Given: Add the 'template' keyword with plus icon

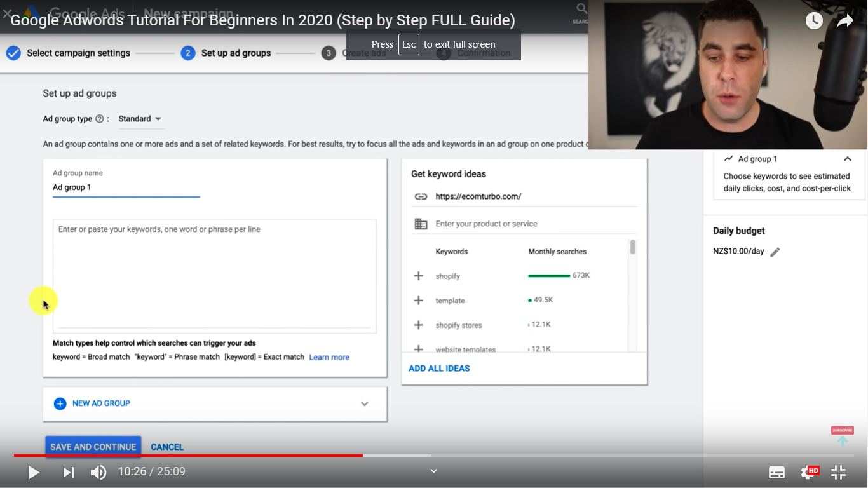Looking at the screenshot, I should (419, 301).
